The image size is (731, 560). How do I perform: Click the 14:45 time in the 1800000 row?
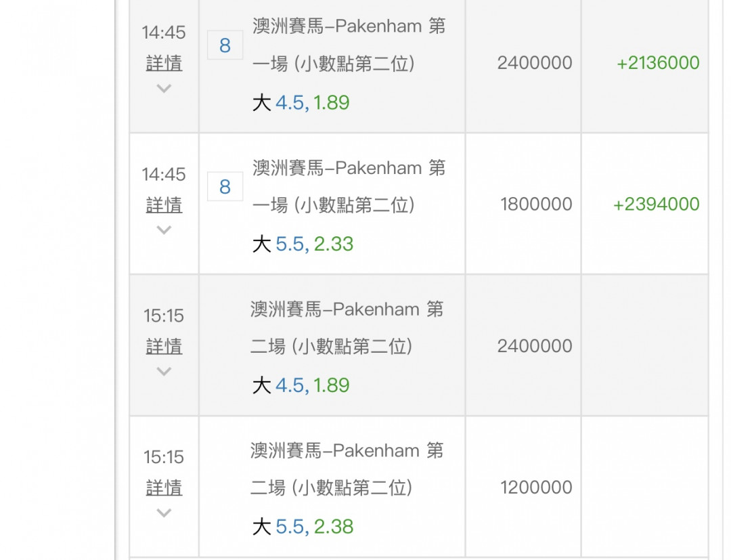pyautogui.click(x=164, y=175)
